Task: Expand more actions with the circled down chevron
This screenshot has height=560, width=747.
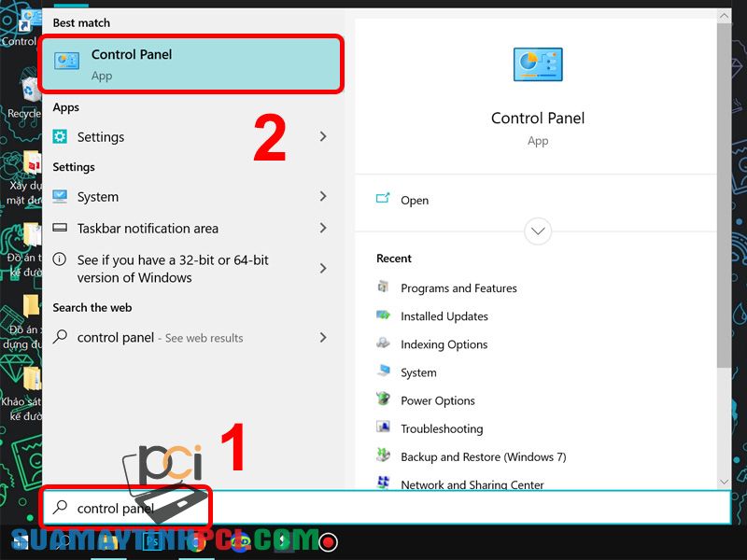Action: click(538, 231)
